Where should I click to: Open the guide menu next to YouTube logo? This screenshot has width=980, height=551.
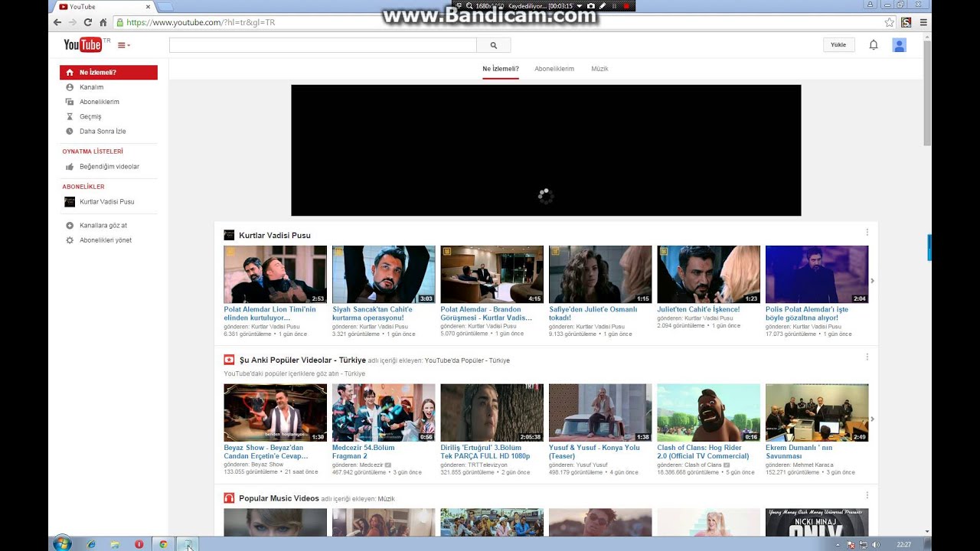click(124, 45)
